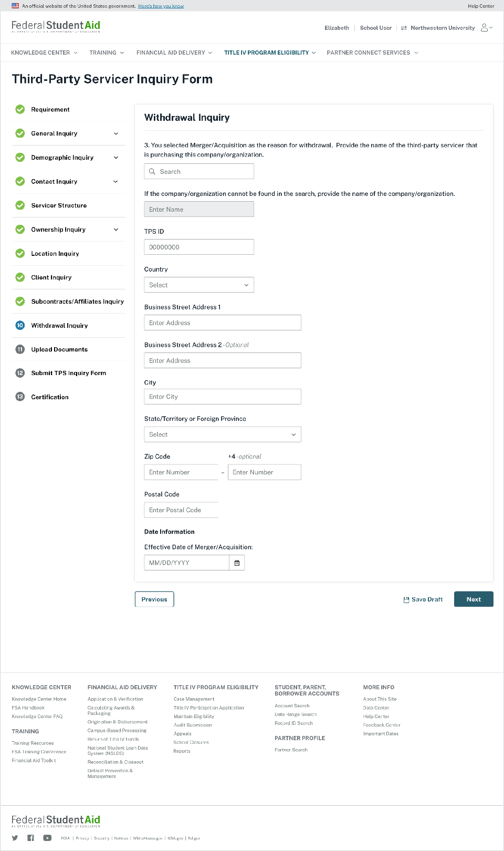Open the Facebook icon in footer
The image size is (504, 851).
(x=30, y=838)
